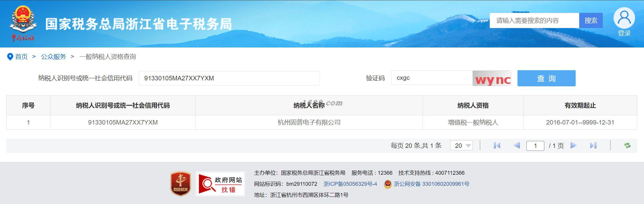Click the 党政机关 red shield badge

pos(181,184)
